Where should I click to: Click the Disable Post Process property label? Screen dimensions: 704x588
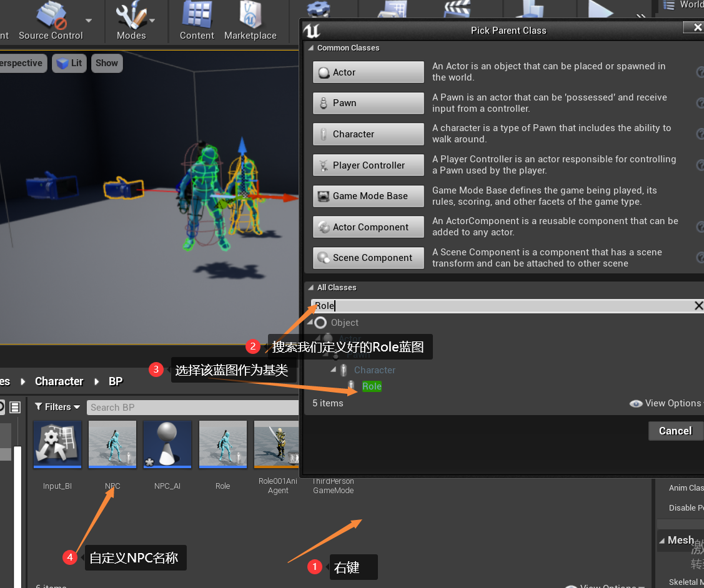686,507
